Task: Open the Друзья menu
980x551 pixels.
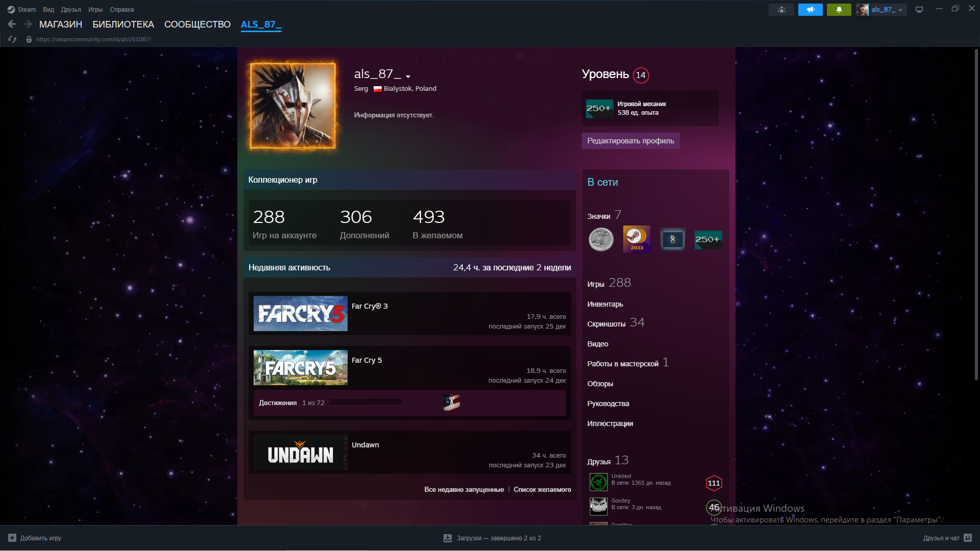Action: click(x=71, y=9)
